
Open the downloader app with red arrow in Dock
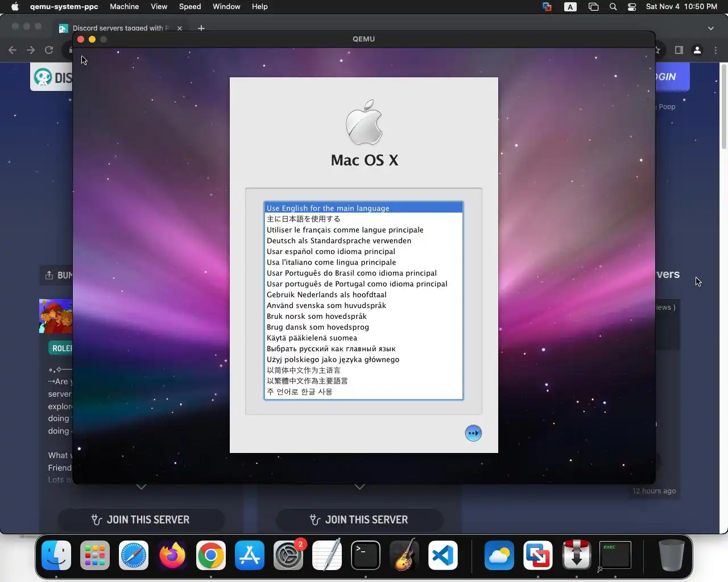pos(576,555)
